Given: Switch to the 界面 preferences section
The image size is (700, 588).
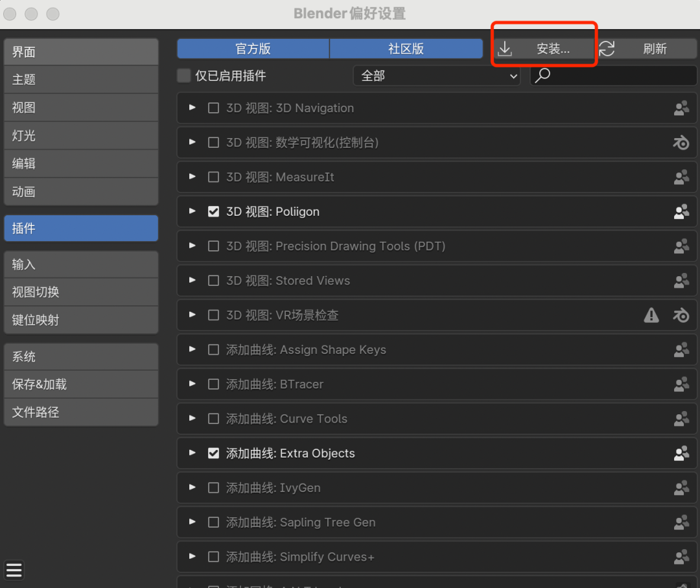Looking at the screenshot, I should 81,52.
